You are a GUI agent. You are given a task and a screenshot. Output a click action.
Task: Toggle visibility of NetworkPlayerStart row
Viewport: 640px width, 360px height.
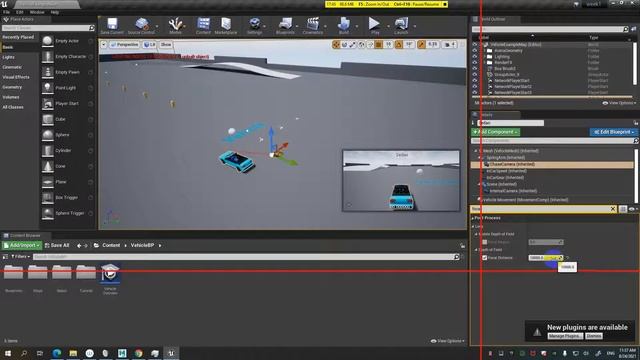[475, 80]
